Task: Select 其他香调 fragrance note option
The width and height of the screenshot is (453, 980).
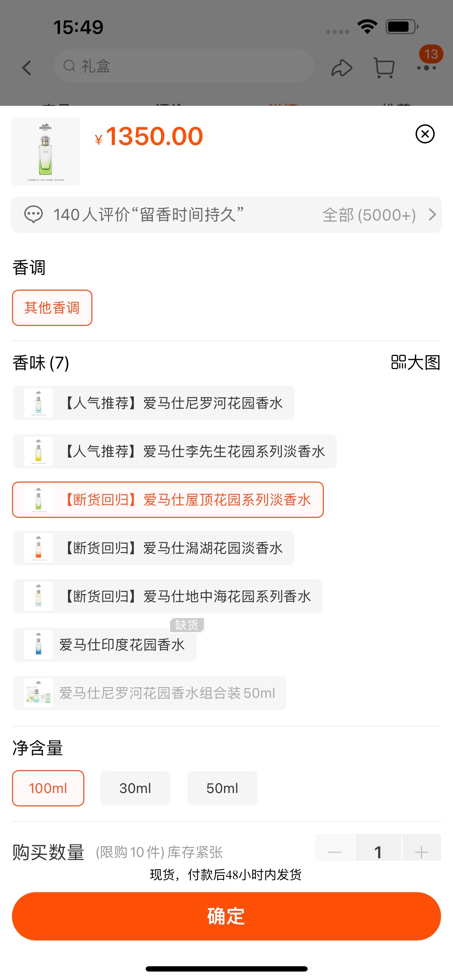Action: (x=52, y=308)
